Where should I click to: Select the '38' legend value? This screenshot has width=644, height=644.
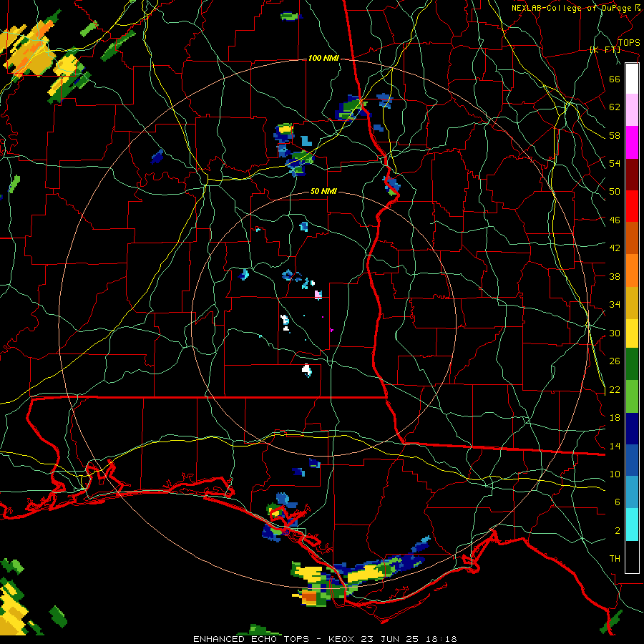click(615, 276)
